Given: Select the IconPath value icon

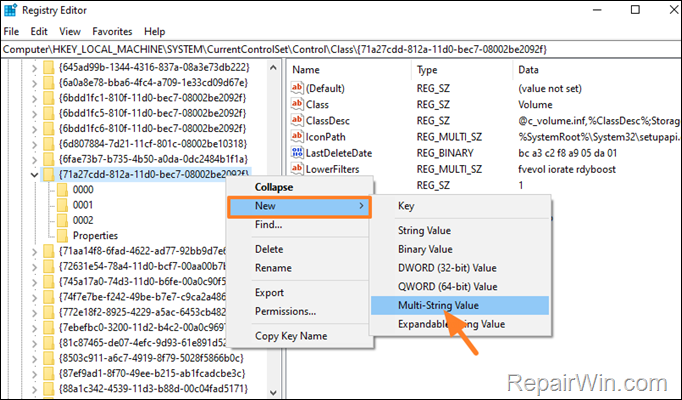Looking at the screenshot, I should (297, 137).
